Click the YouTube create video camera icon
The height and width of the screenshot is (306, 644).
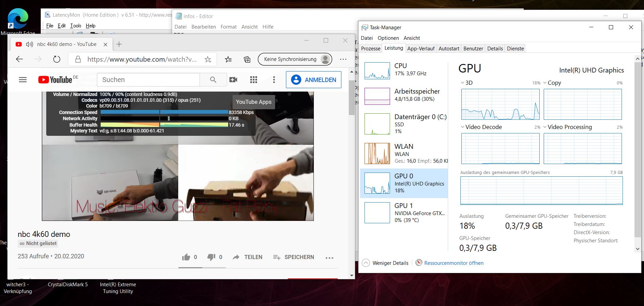point(233,80)
